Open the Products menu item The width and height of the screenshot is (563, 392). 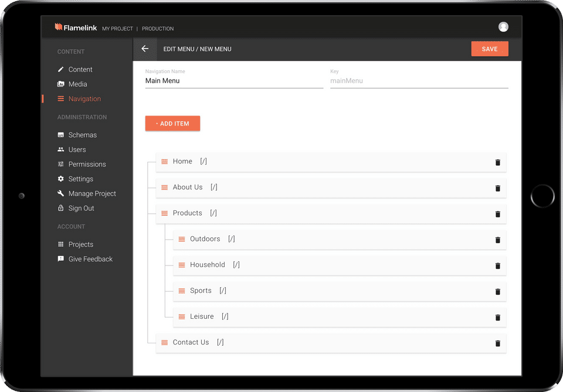coord(331,214)
